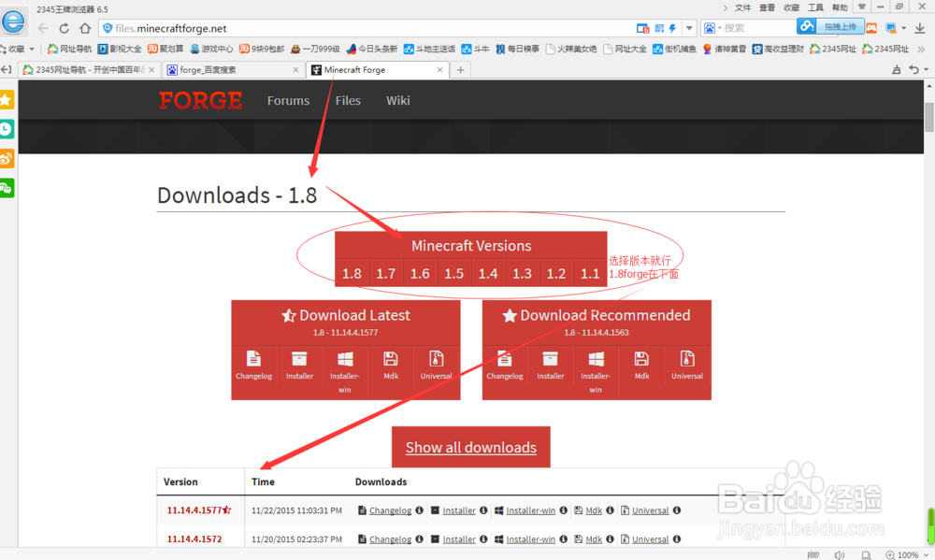
Task: Open the Files nav item
Action: 348,100
